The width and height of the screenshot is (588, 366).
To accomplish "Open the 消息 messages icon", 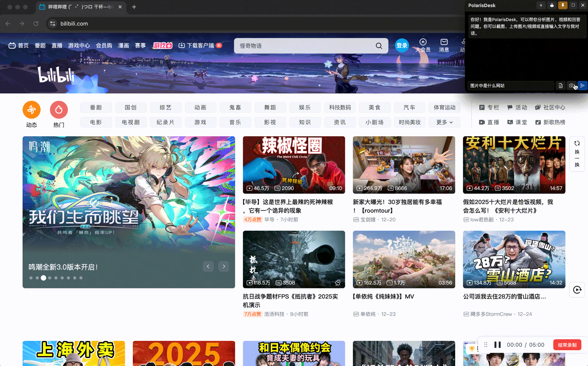I will [444, 45].
